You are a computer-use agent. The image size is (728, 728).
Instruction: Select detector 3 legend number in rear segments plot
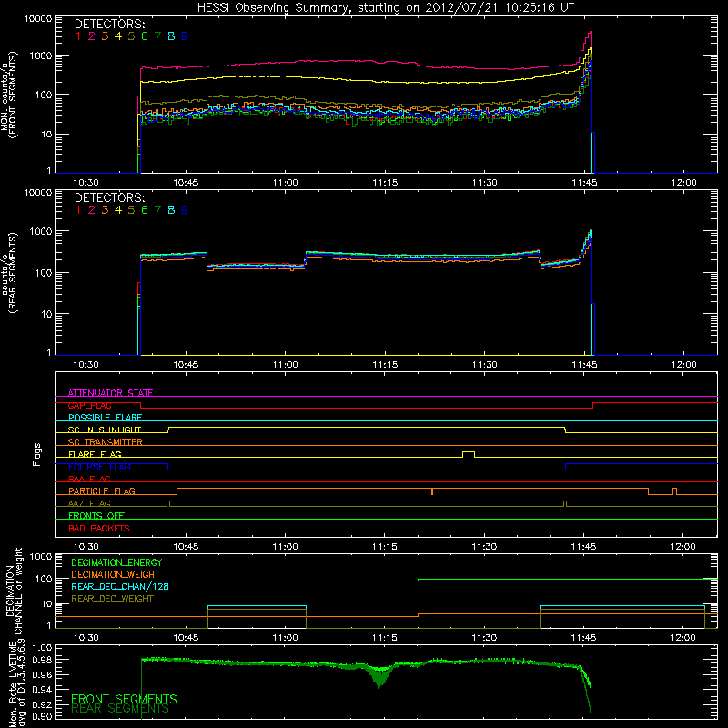[x=105, y=210]
